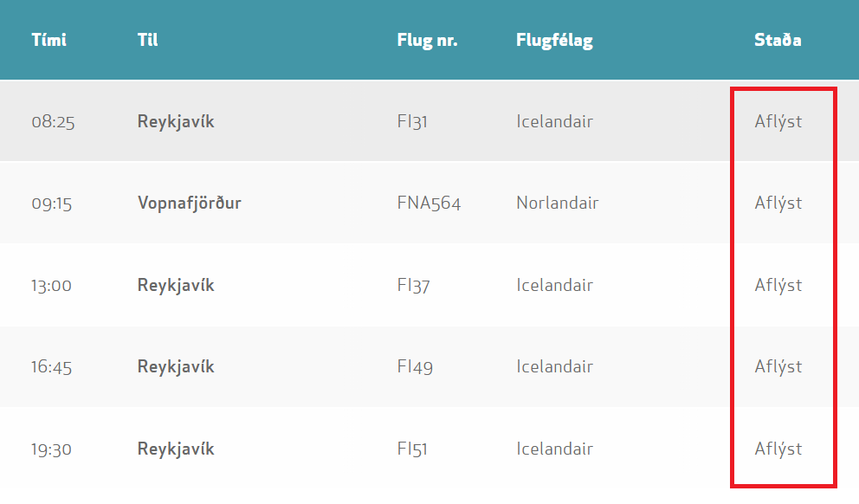Click flight number FNA564
This screenshot has height=504, width=859.
[429, 203]
